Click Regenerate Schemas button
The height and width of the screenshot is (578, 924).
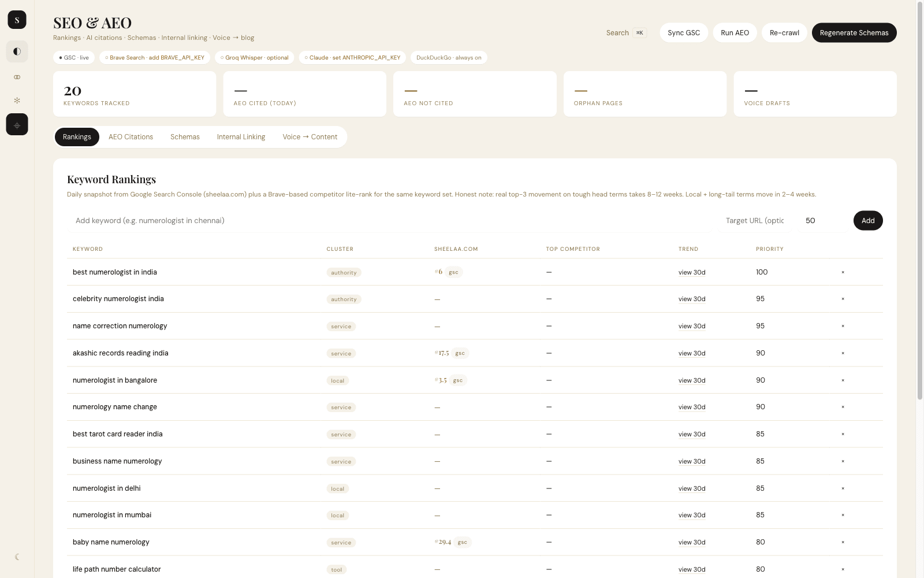(854, 33)
